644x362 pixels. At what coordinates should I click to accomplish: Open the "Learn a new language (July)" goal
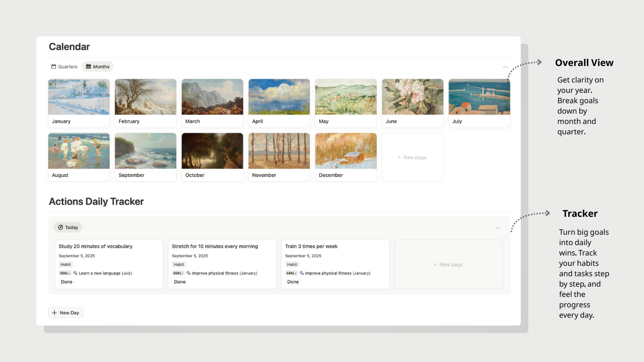103,273
